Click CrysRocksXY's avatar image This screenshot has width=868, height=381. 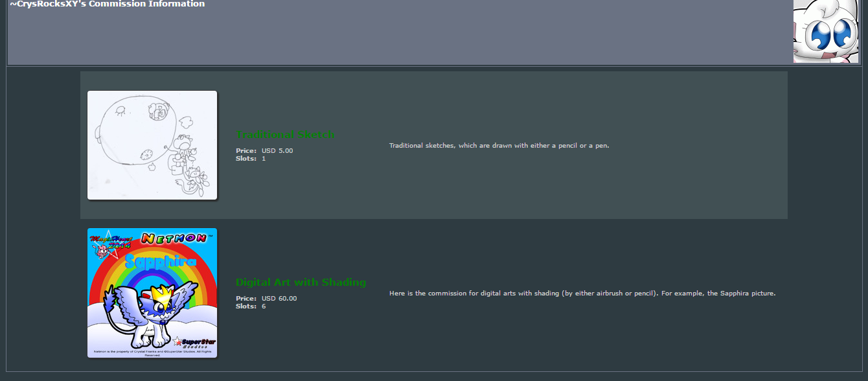[826, 31]
